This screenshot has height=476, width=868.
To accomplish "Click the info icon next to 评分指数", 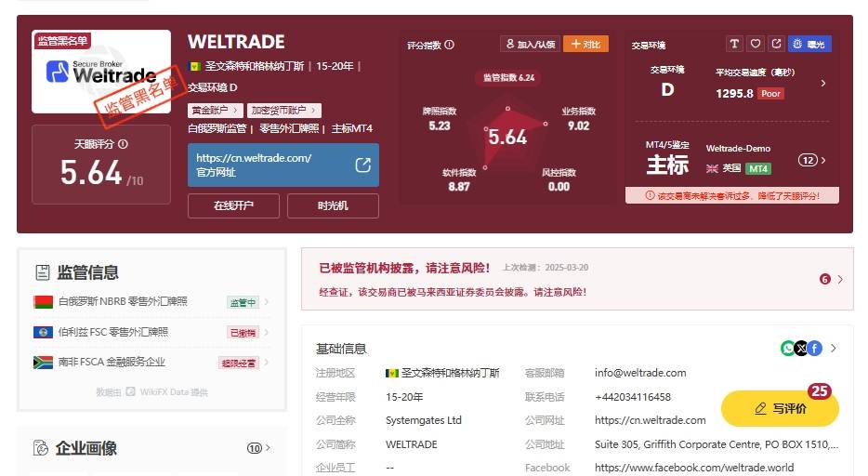I will point(450,45).
